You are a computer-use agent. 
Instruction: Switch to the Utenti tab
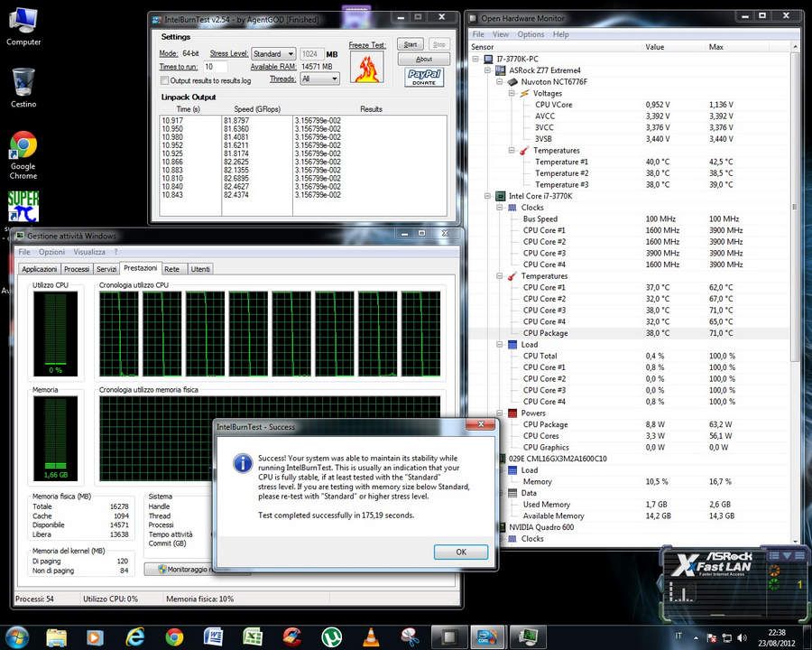tap(200, 269)
